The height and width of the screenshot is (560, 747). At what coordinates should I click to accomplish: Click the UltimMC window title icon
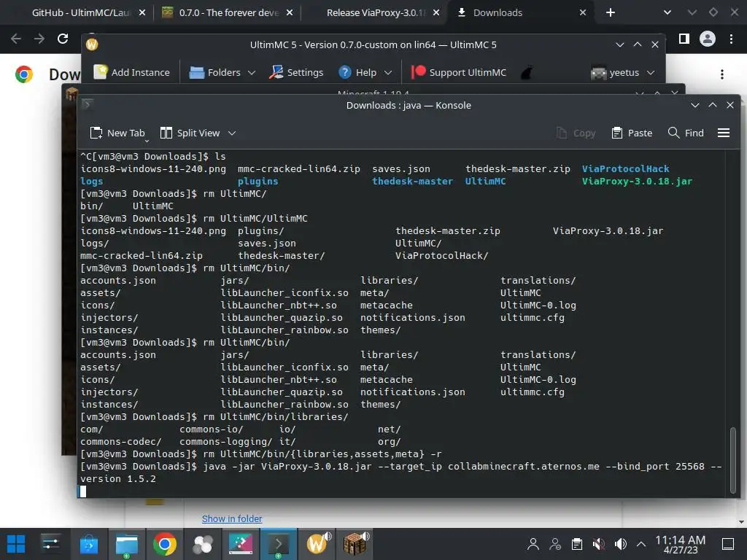92,44
